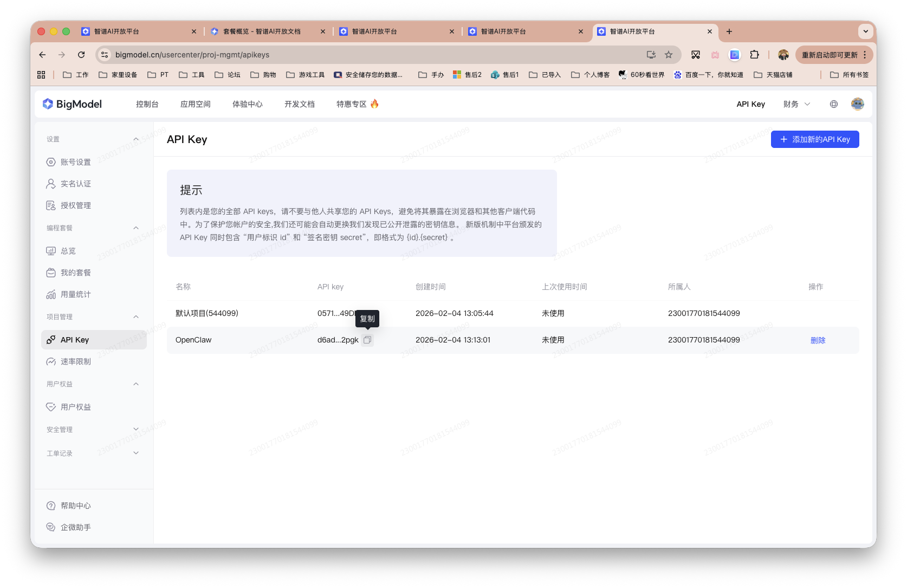Check 用量统计 statistics
Screen dimensions: 907x588
(x=74, y=294)
